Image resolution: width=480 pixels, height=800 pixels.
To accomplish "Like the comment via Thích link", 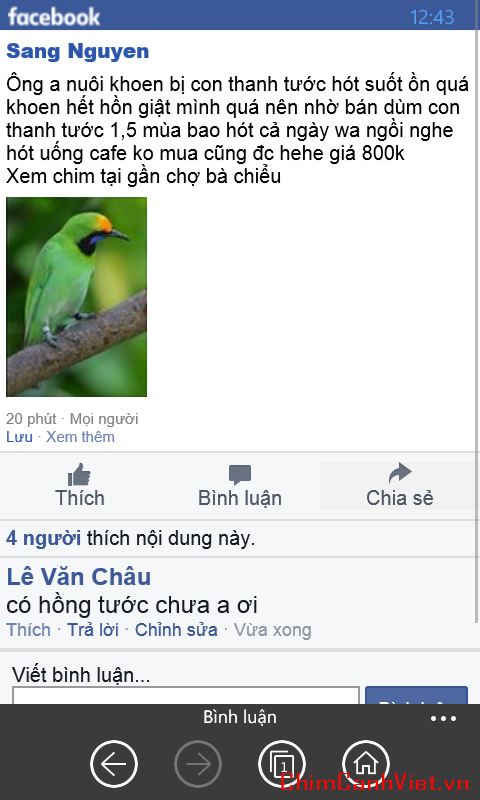I will pos(29,630).
